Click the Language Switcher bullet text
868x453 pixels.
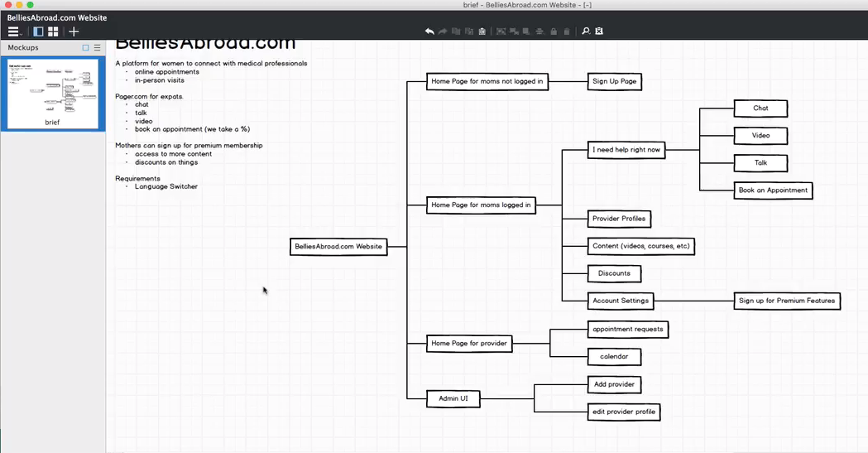(x=166, y=186)
